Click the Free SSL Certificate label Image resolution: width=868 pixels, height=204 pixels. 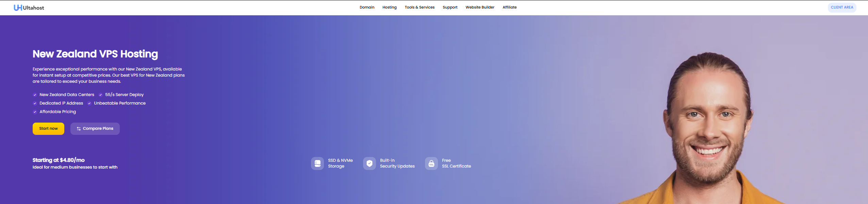tap(456, 163)
